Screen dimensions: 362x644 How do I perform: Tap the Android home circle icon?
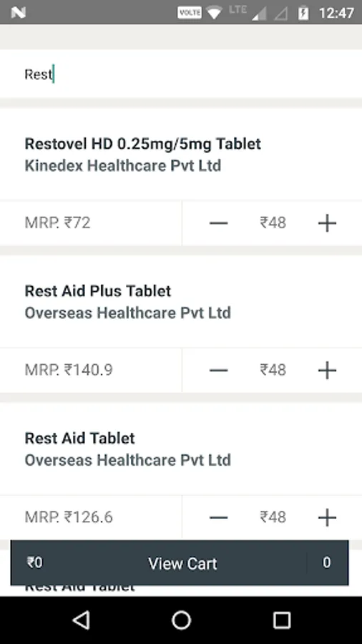pos(181,620)
